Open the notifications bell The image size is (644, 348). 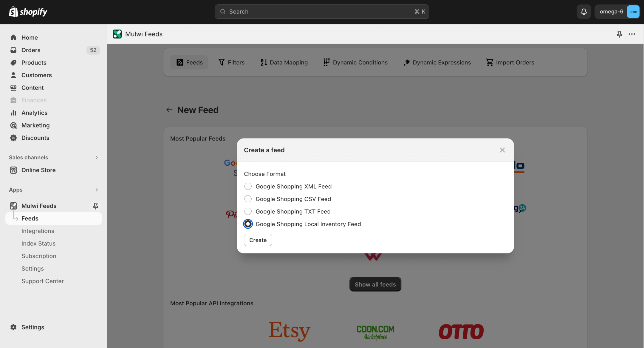tap(583, 12)
